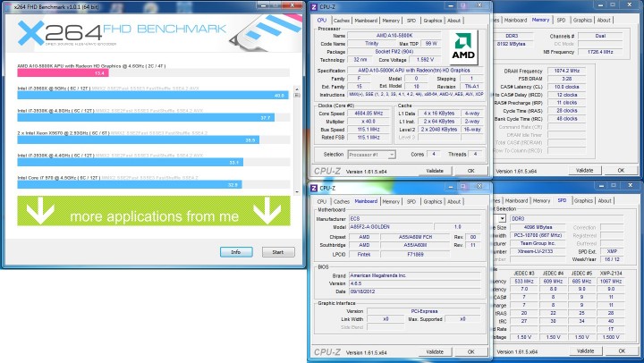Screen dimensions: 644x363
Task: Switch to Caches tab in the CPU-Z CPU window
Action: tap(342, 21)
